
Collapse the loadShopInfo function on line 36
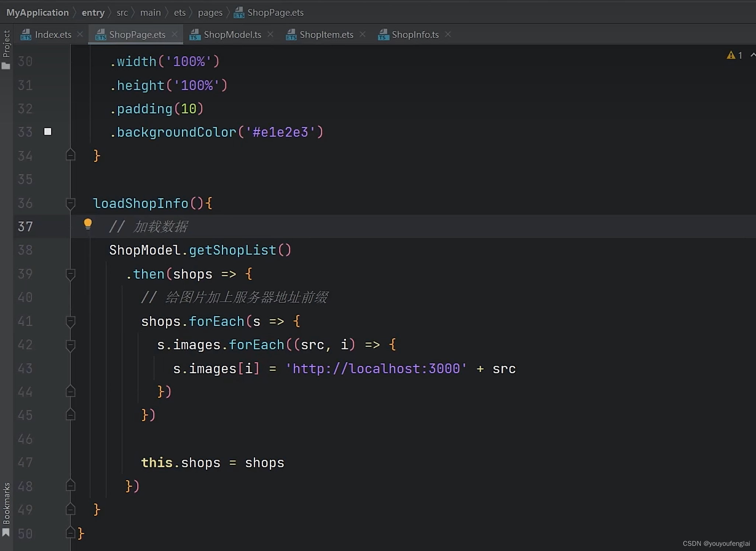(x=70, y=203)
